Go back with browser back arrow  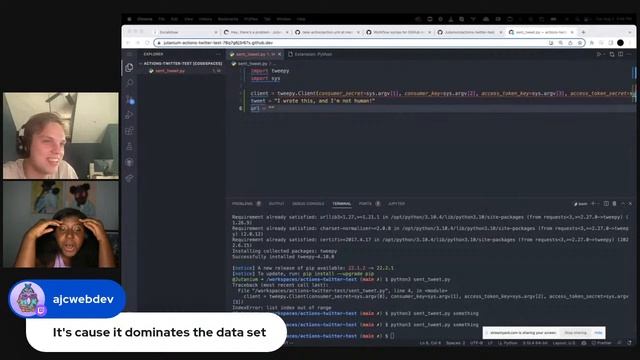(128, 43)
